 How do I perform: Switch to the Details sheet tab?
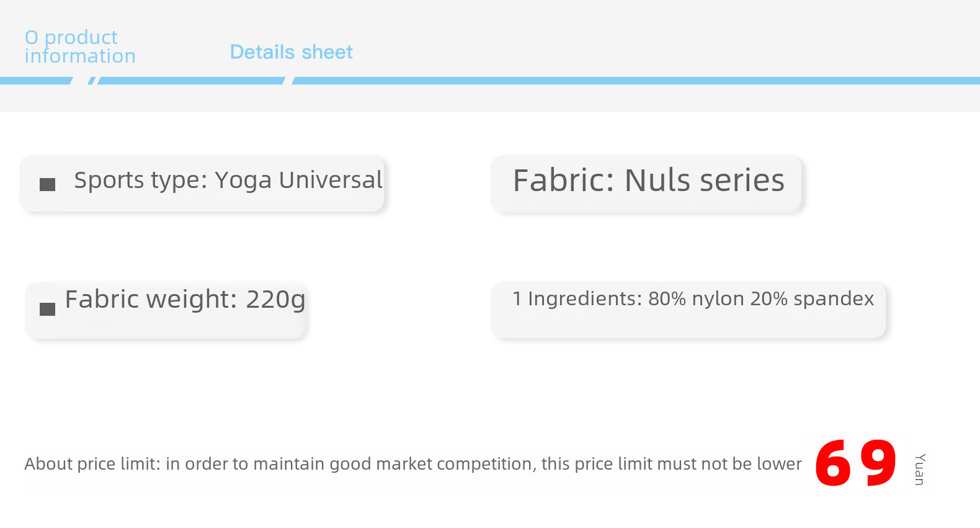[291, 52]
